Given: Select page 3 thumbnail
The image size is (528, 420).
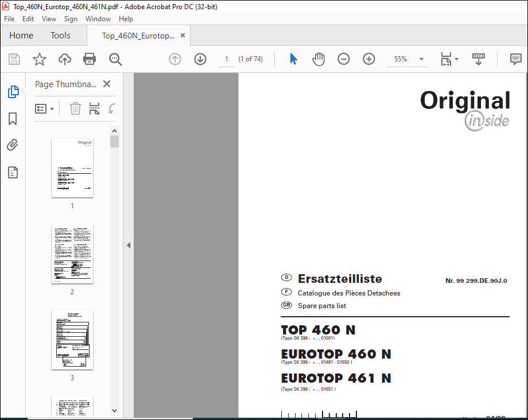Looking at the screenshot, I should tap(72, 340).
